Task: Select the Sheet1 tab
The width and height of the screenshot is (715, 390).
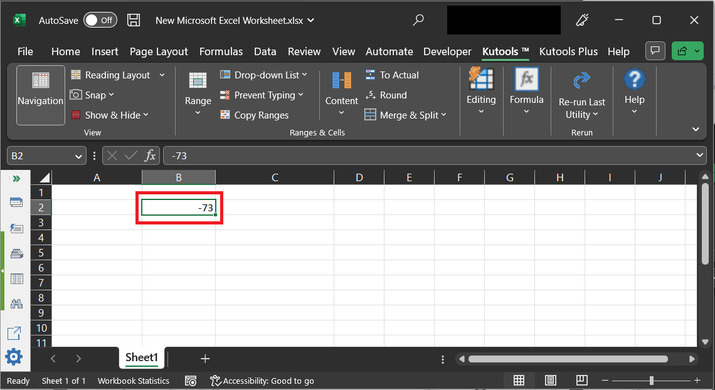Action: [x=141, y=357]
